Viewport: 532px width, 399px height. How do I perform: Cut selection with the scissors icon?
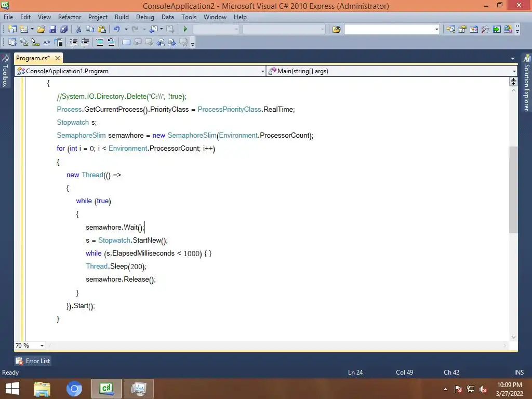pyautogui.click(x=79, y=29)
